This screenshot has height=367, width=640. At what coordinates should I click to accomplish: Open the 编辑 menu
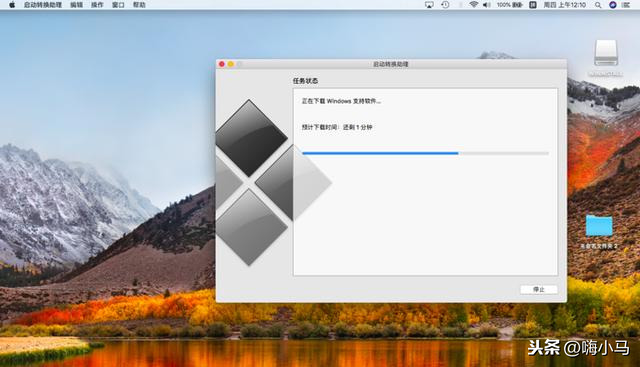tap(76, 5)
